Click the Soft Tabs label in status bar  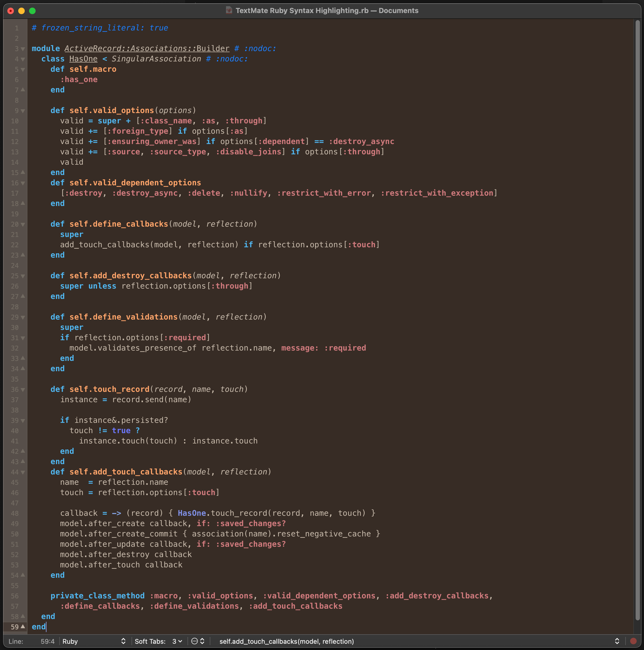click(150, 641)
